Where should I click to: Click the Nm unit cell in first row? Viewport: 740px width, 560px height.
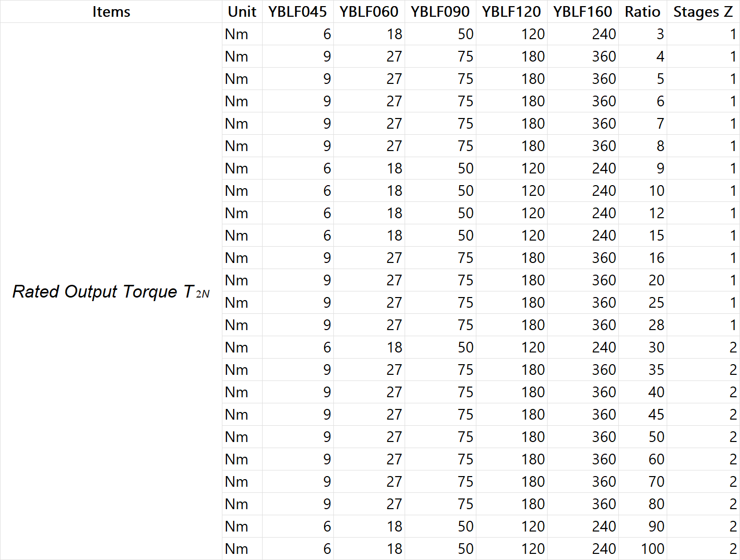pos(242,34)
